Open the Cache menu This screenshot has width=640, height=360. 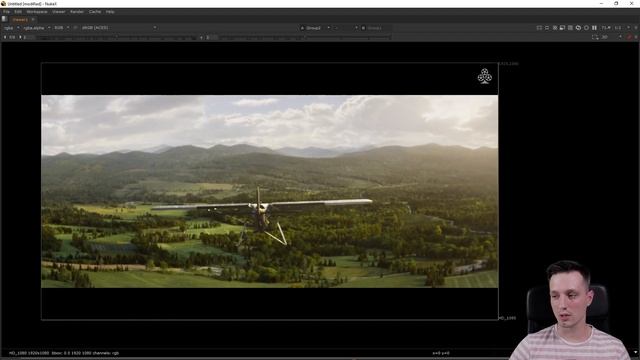coord(95,12)
